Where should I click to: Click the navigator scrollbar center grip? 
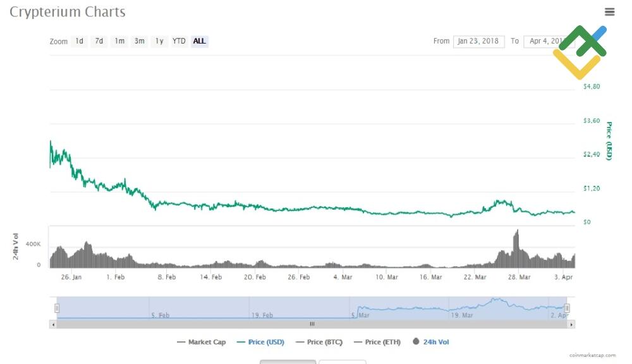[312, 324]
